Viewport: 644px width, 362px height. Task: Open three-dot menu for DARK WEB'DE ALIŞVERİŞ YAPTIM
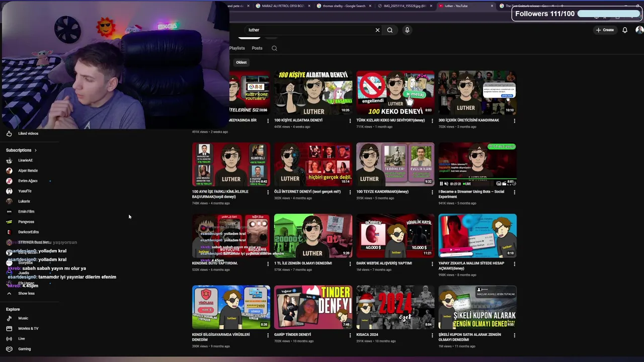click(432, 263)
